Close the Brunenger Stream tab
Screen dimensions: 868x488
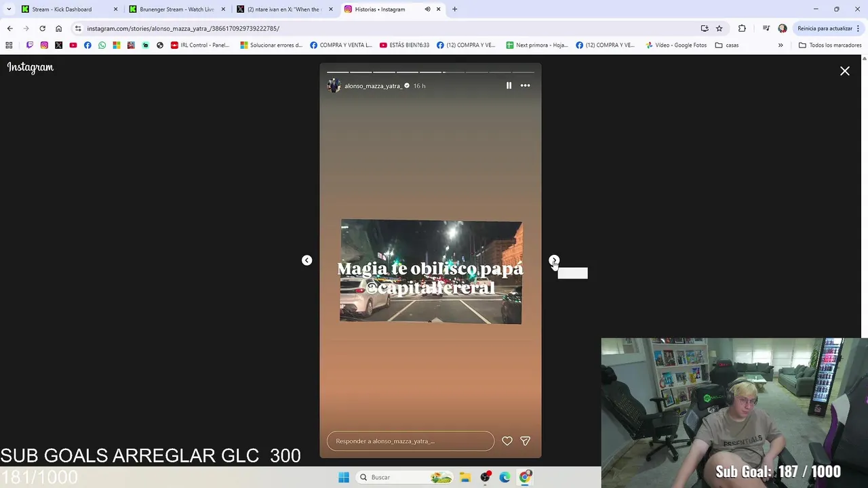point(223,9)
